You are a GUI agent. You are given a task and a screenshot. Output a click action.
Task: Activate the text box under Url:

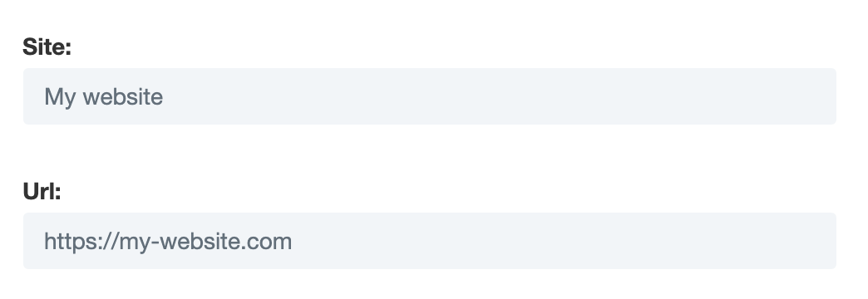click(430, 241)
